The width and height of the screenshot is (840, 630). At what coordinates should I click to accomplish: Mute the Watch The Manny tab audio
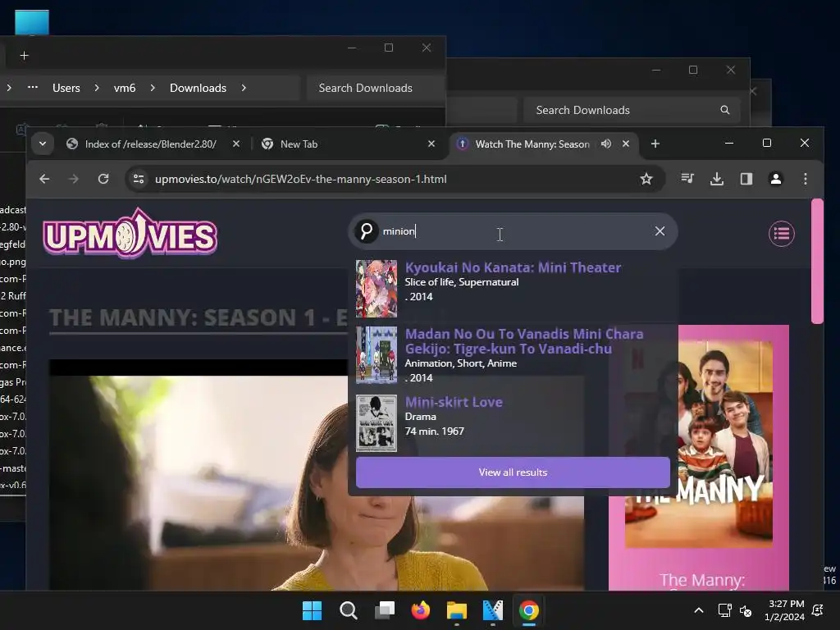click(606, 144)
